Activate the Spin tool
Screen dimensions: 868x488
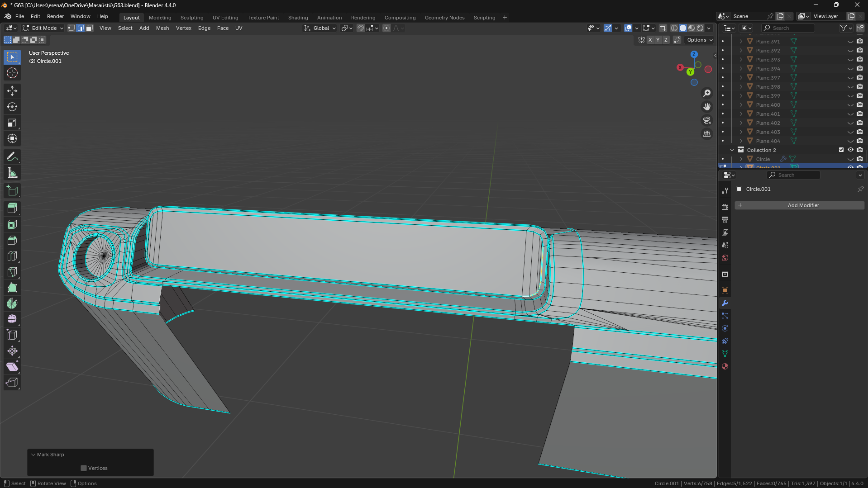click(12, 303)
